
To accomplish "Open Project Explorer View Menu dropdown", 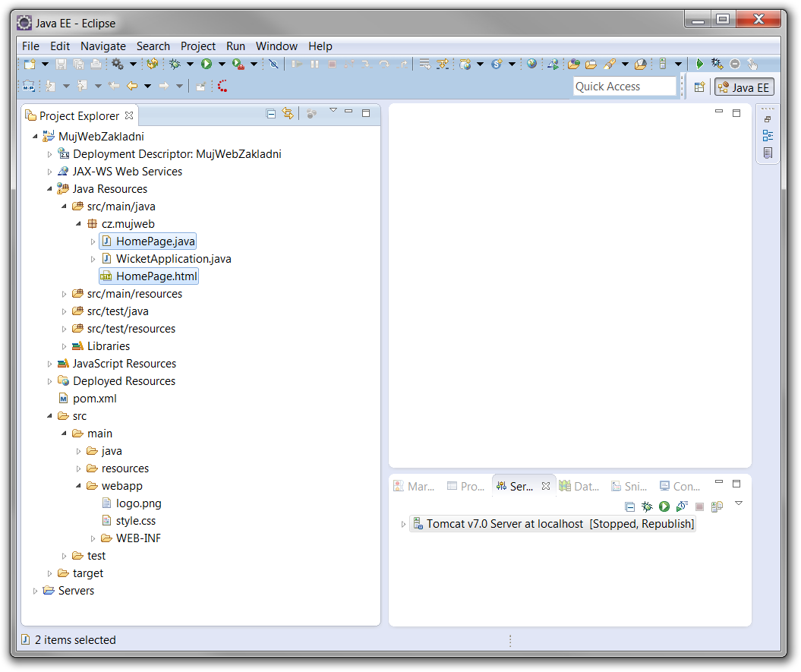I will click(x=333, y=112).
